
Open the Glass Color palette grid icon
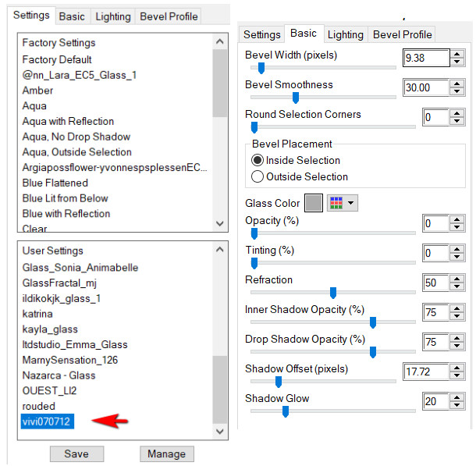[336, 203]
